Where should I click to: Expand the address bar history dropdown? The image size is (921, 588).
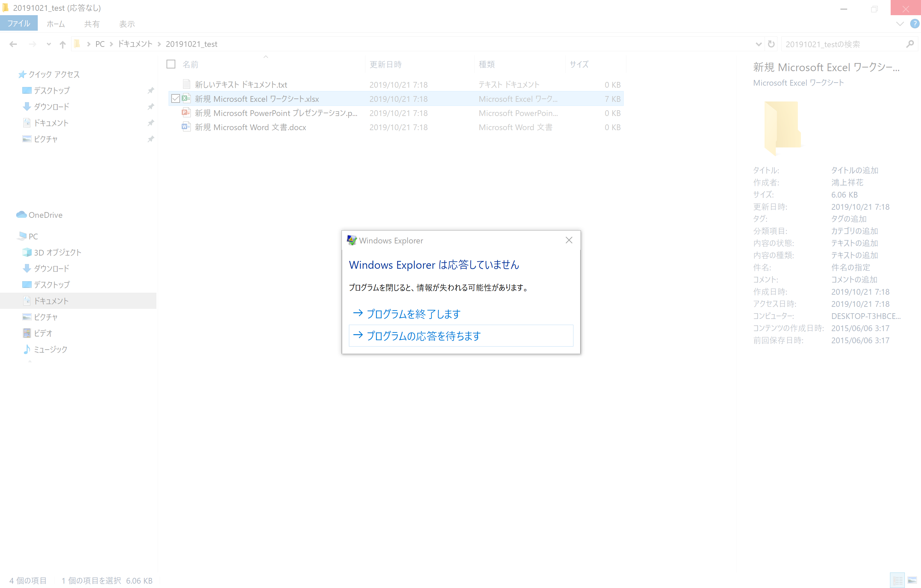pos(759,45)
